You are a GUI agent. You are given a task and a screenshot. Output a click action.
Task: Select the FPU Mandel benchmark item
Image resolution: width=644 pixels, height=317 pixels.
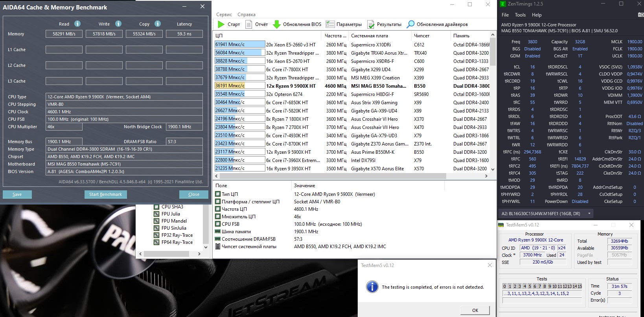tap(170, 221)
